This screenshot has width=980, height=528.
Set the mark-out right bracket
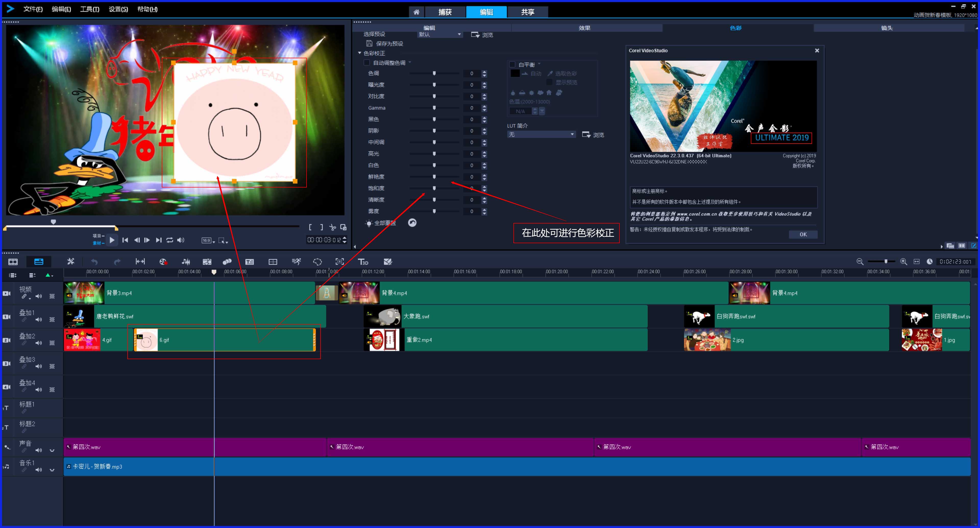click(x=322, y=227)
